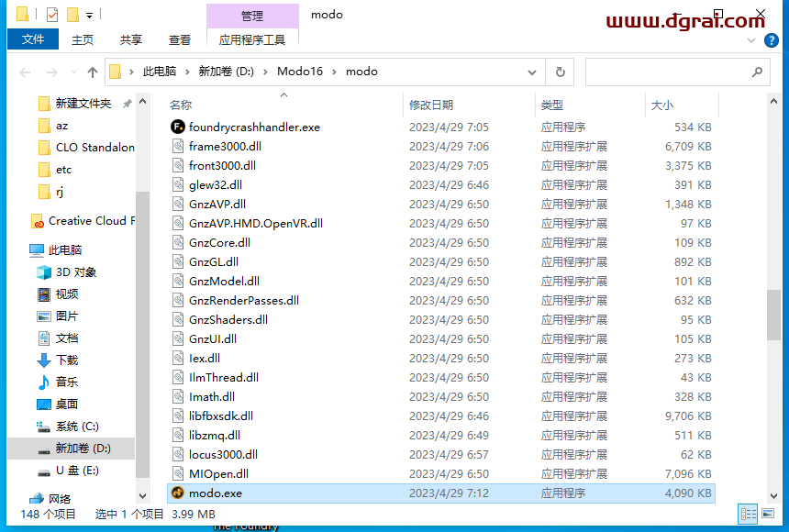789x532 pixels.
Task: Go to 新加卷 (D:) in breadcrumb path
Action: (x=226, y=72)
